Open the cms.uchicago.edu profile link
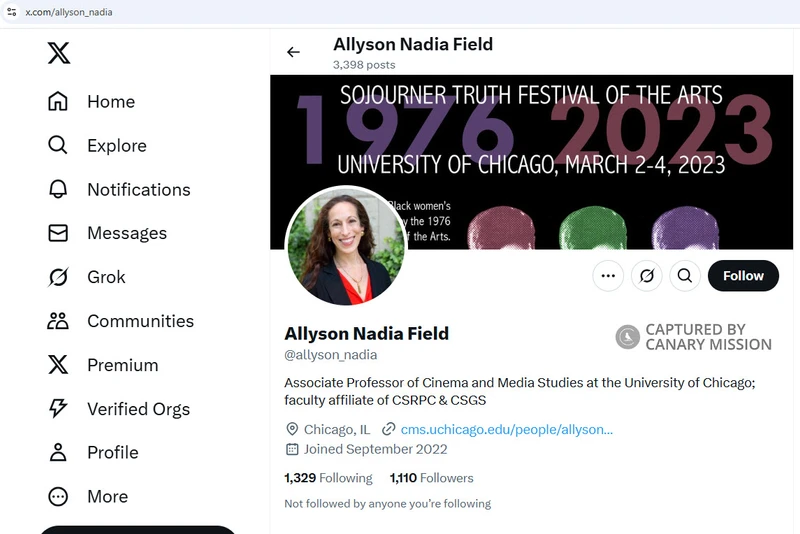This screenshot has width=800, height=534. pyautogui.click(x=507, y=429)
